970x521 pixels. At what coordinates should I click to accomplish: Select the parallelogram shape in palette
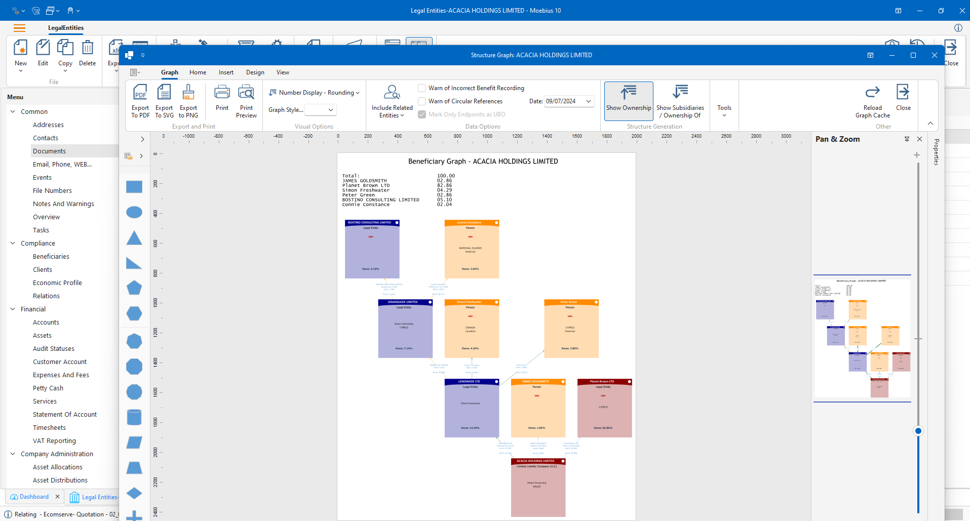(134, 442)
